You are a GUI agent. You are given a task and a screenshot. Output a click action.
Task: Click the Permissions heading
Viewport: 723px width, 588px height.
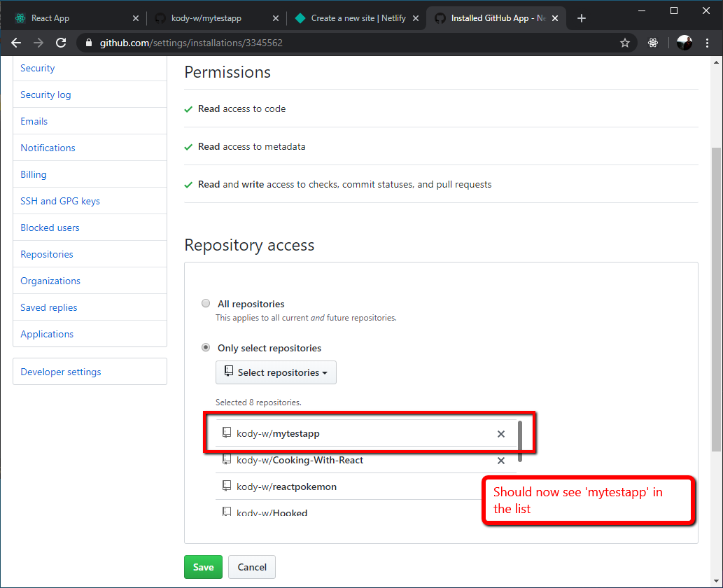click(x=227, y=72)
